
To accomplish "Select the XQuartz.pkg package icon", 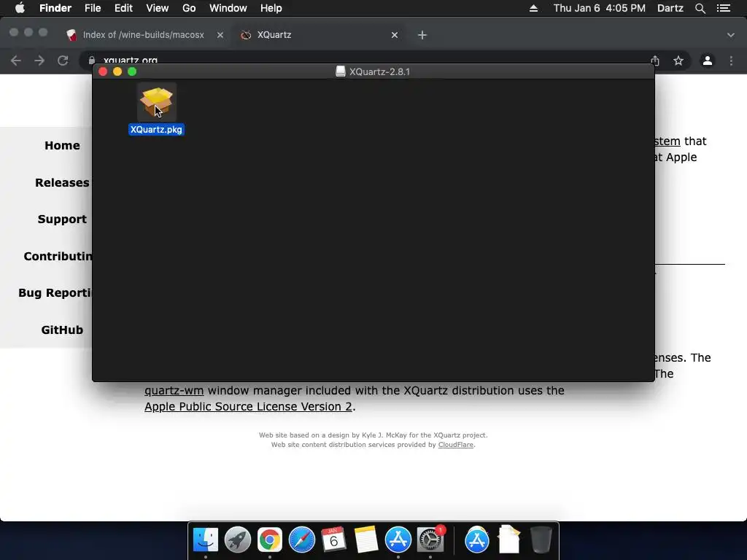I will 156,102.
